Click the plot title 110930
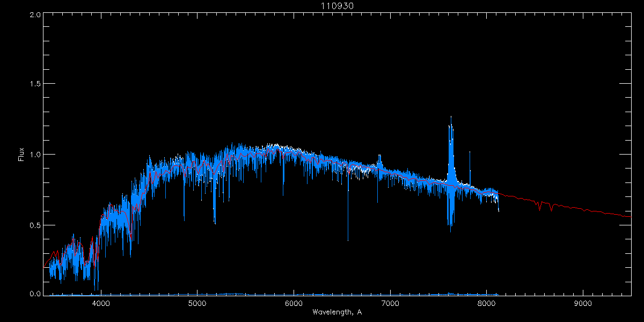The image size is (644, 322). pyautogui.click(x=337, y=5)
